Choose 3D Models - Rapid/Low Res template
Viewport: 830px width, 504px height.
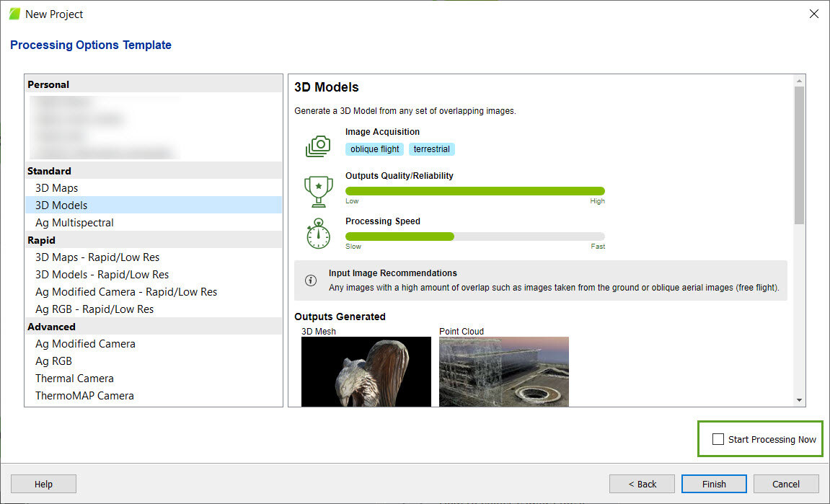coord(102,275)
